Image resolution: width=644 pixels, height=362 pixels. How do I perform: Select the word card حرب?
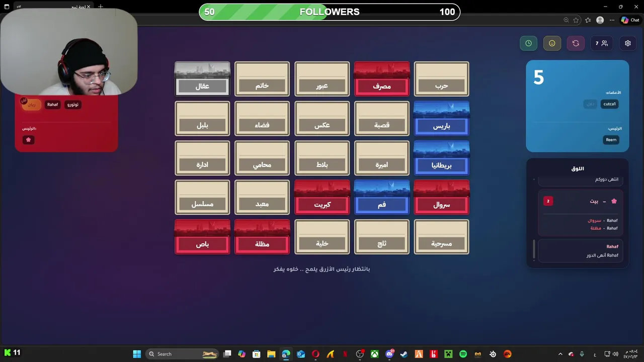pyautogui.click(x=442, y=79)
